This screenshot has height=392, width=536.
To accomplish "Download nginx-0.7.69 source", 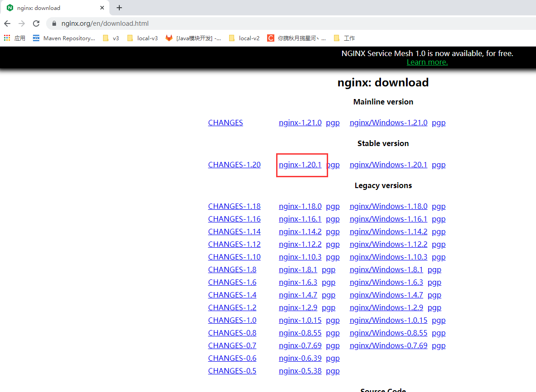I will coord(300,346).
